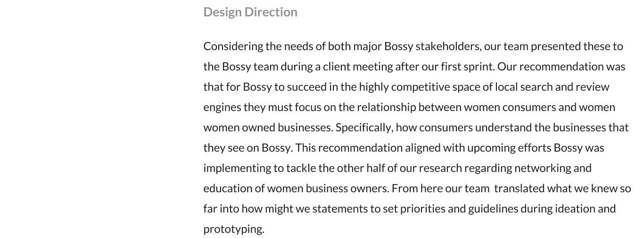Click the word "Specifically"
Image resolution: width=644 pixels, height=238 pixels.
click(x=364, y=128)
